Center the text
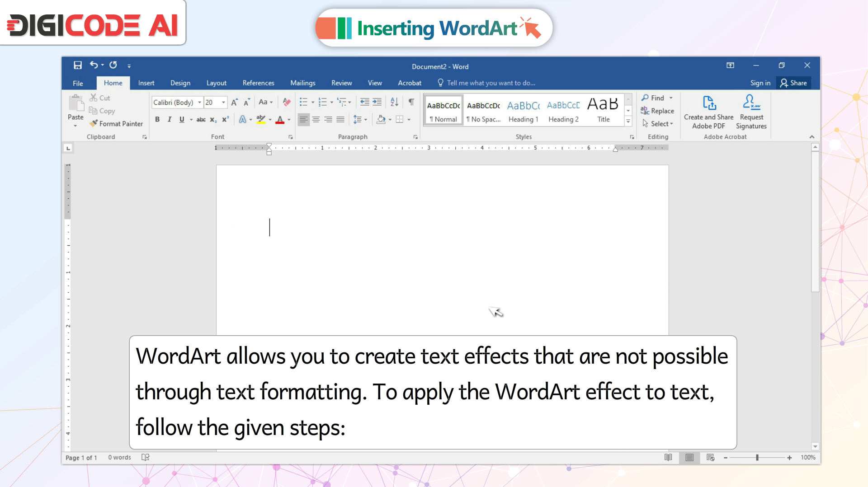 pyautogui.click(x=316, y=120)
